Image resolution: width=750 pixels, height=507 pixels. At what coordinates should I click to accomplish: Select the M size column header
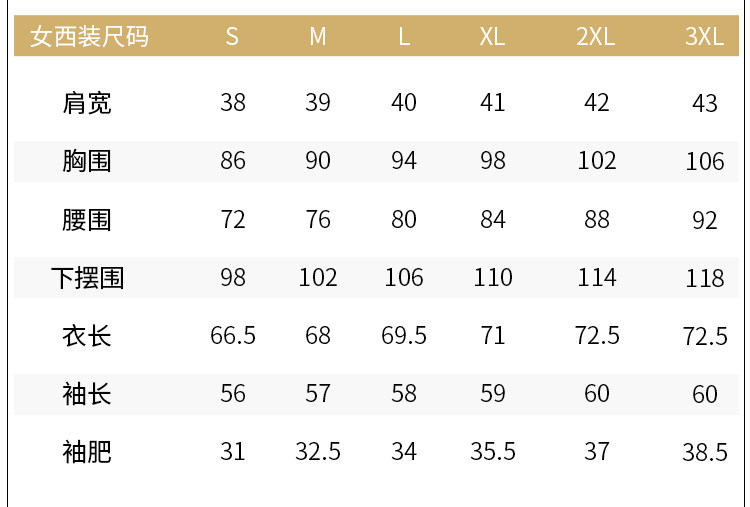pos(318,36)
